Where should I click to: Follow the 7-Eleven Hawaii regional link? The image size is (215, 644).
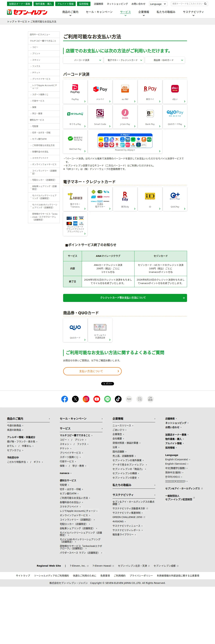point(103,566)
